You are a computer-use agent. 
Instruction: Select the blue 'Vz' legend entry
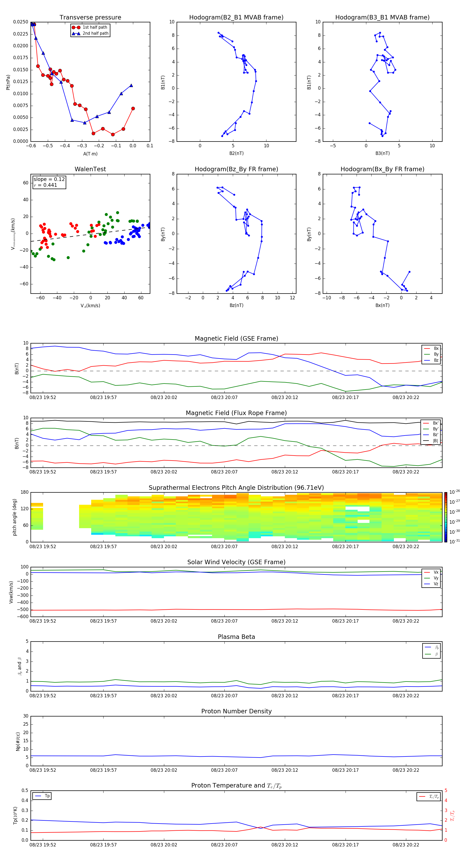click(431, 584)
